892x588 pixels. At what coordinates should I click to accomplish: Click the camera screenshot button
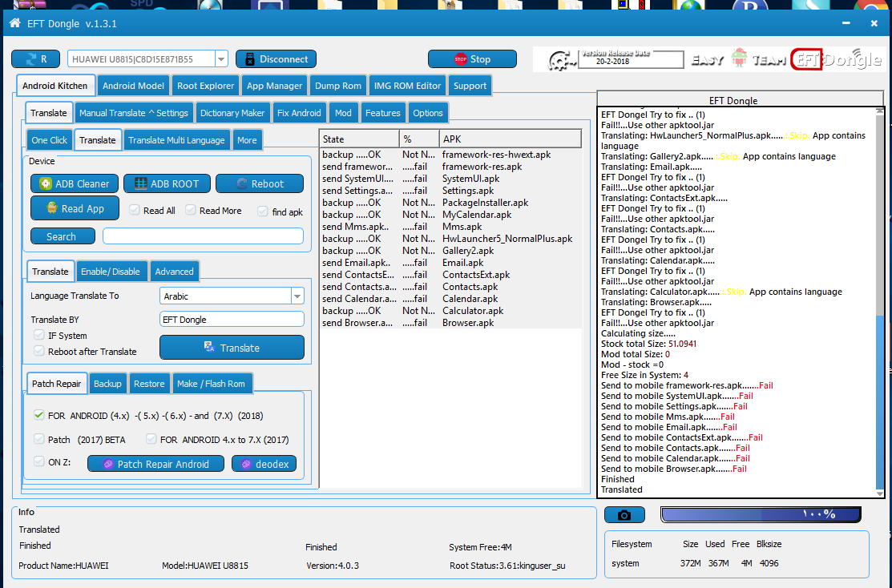tap(624, 514)
